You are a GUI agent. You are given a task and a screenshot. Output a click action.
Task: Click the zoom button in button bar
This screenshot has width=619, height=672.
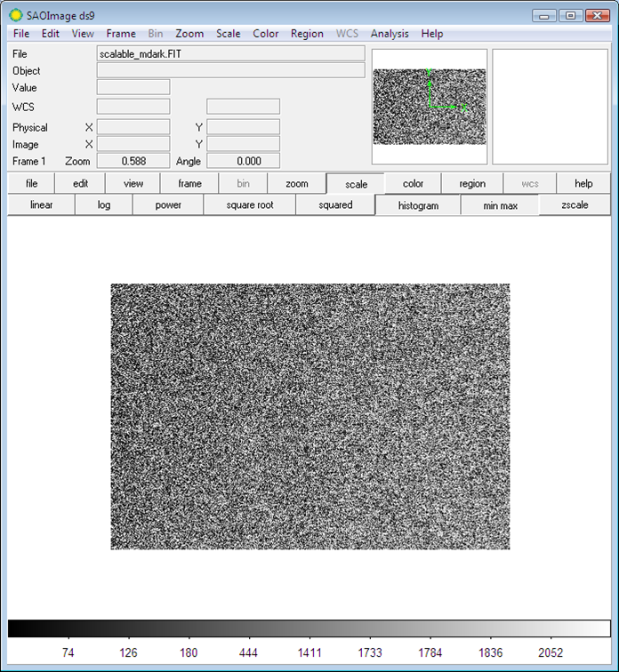click(297, 184)
